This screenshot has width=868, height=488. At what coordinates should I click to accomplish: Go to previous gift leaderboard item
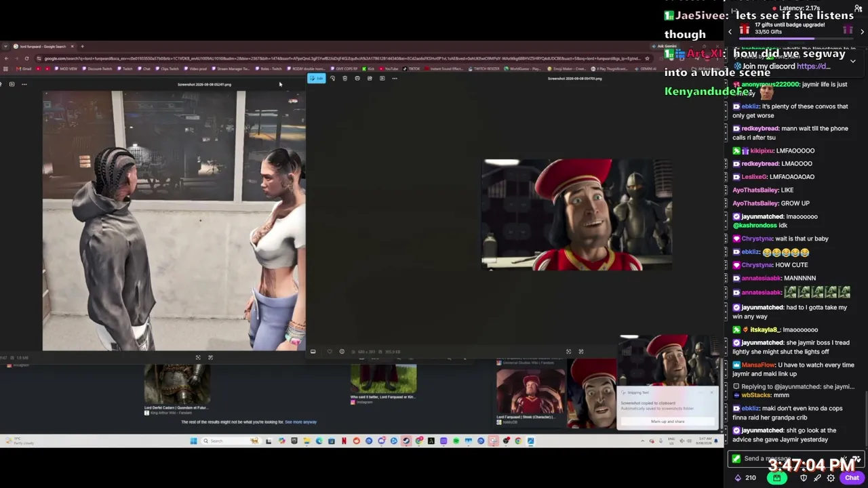point(730,31)
